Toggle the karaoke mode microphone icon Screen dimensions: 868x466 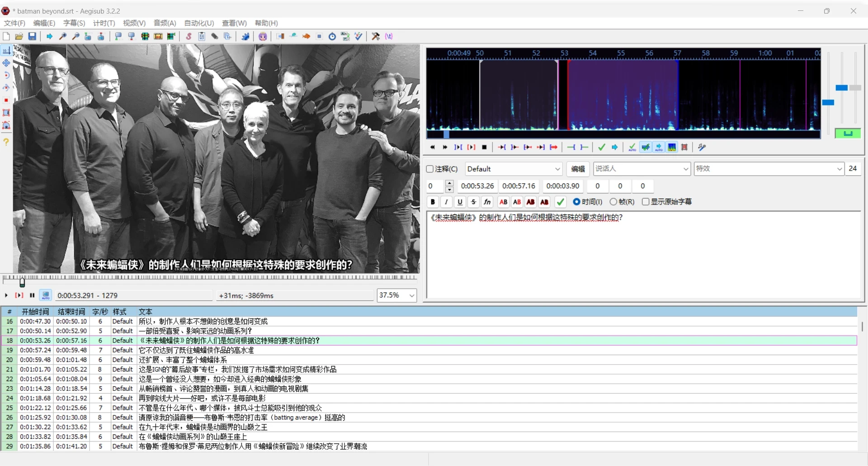tap(702, 147)
